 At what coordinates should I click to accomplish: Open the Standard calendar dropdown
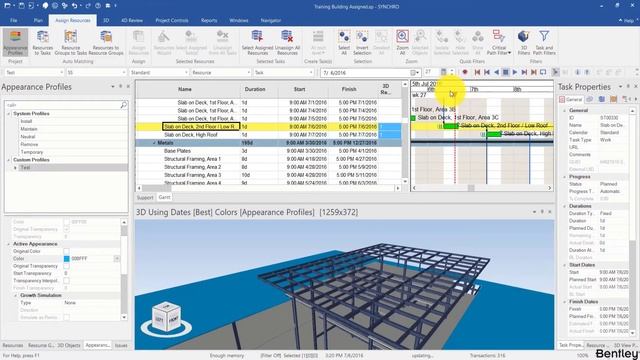tap(186, 72)
